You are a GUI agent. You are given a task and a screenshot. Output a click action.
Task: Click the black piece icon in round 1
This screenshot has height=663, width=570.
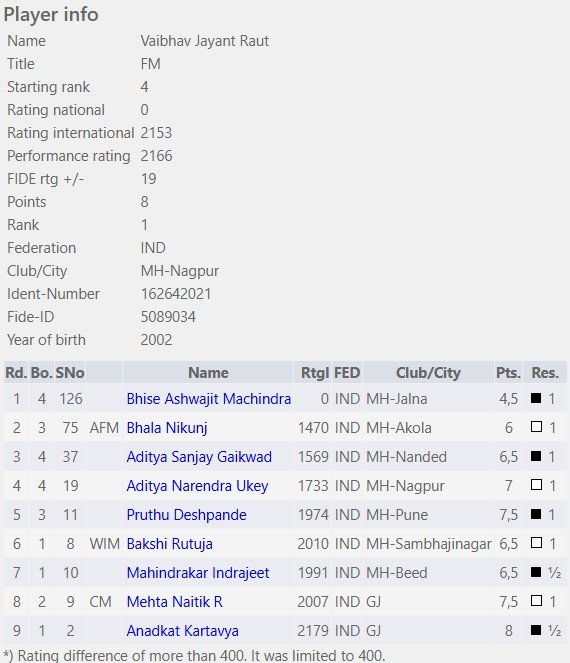[x=536, y=398]
